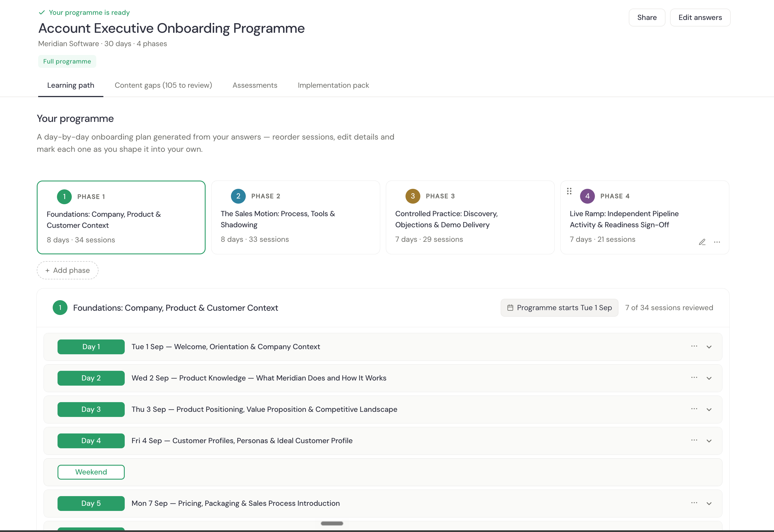Click 'Fri 4 Sep — Customer Profiles' row title

coord(242,441)
